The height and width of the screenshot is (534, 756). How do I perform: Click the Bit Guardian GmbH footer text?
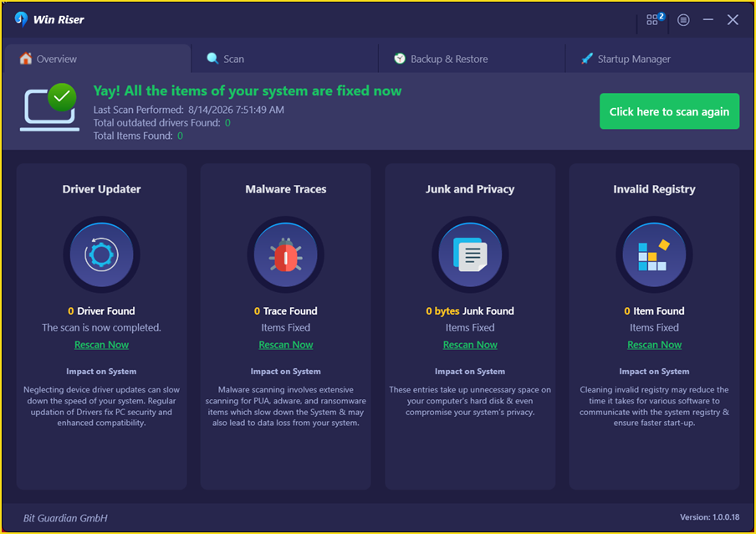pos(65,518)
